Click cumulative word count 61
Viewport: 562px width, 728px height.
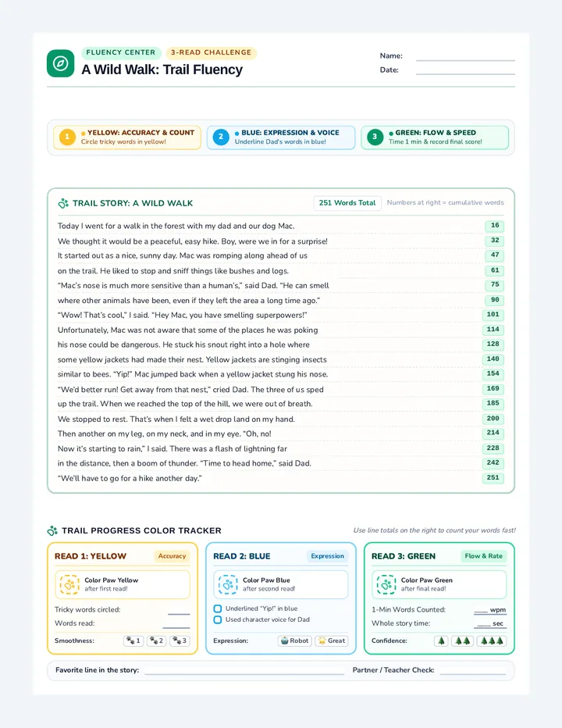(x=495, y=270)
